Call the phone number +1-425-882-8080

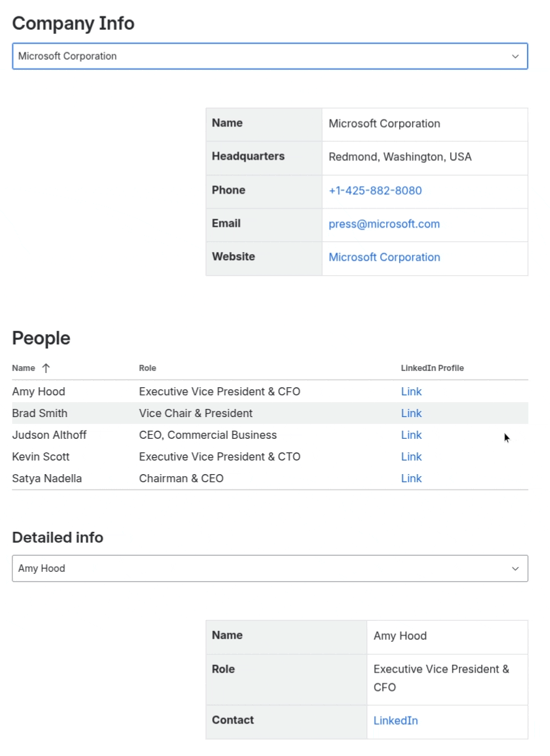(375, 190)
